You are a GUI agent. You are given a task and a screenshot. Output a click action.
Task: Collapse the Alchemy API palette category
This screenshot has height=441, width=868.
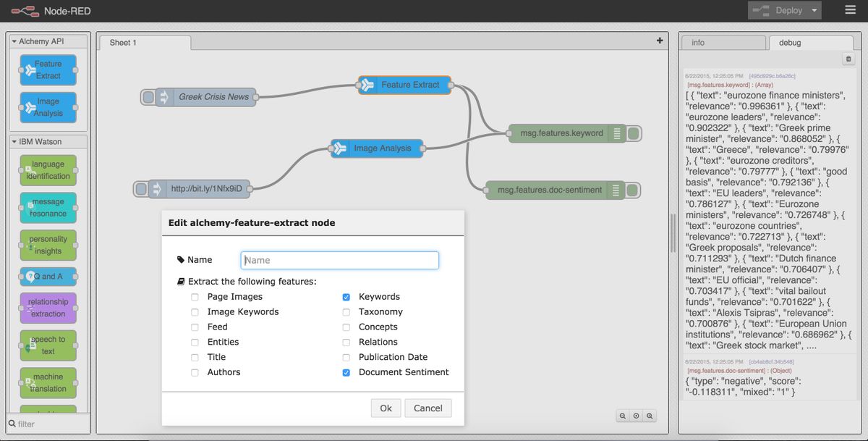(48, 41)
